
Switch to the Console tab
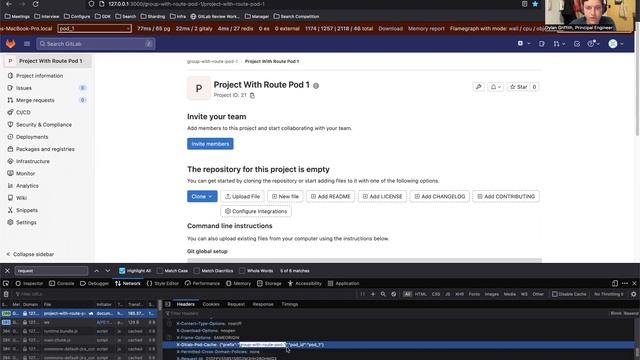coord(62,283)
